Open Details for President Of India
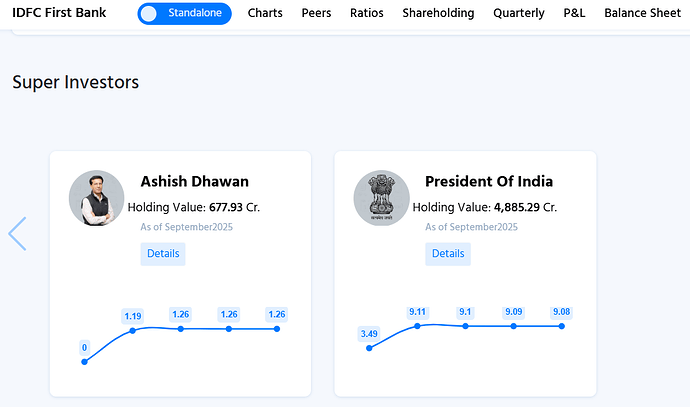Image resolution: width=690 pixels, height=407 pixels. [448, 254]
